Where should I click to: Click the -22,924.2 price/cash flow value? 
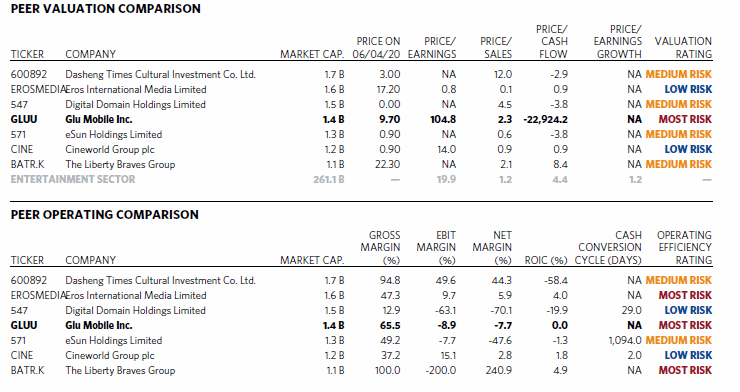(x=546, y=119)
